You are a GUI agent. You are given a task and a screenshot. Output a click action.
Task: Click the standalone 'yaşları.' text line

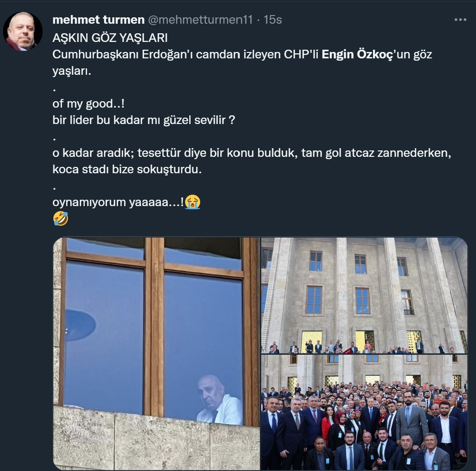[x=72, y=71]
